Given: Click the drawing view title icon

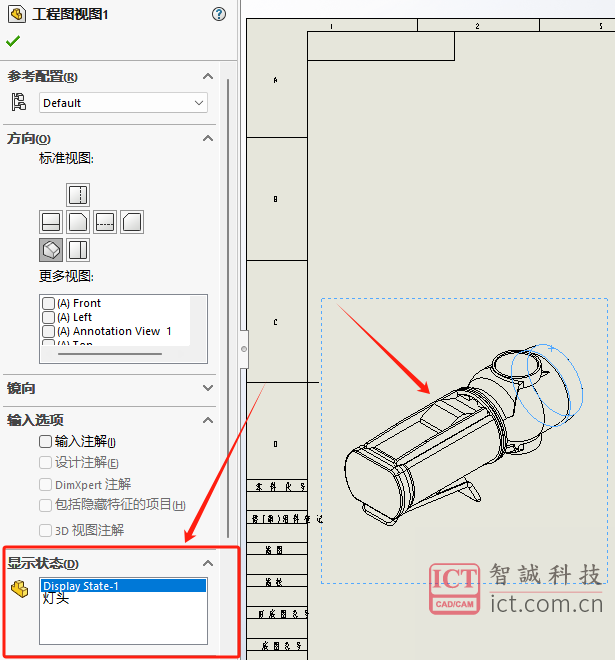Looking at the screenshot, I should coord(17,14).
